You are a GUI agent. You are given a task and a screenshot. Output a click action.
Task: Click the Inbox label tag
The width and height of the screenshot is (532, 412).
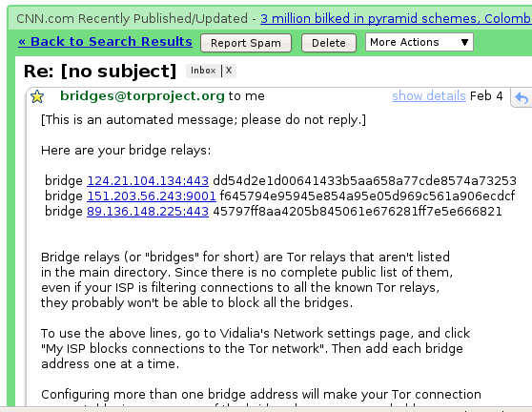[203, 71]
